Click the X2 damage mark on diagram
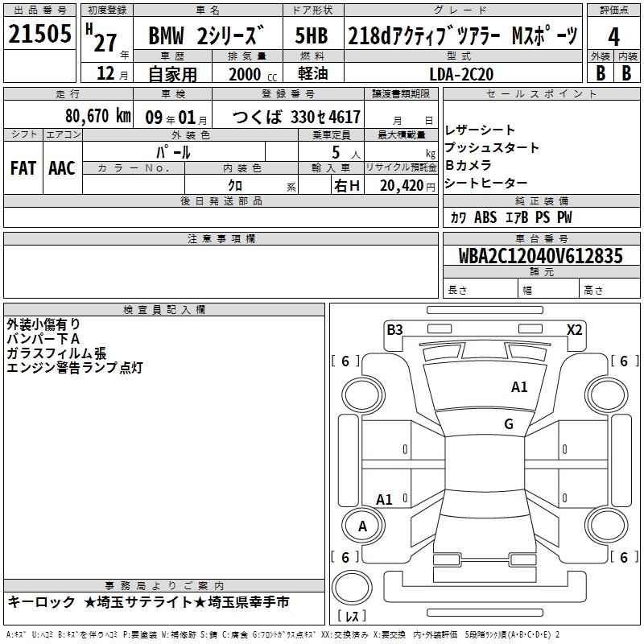Viewport: 644px width, 644px height. (x=575, y=330)
